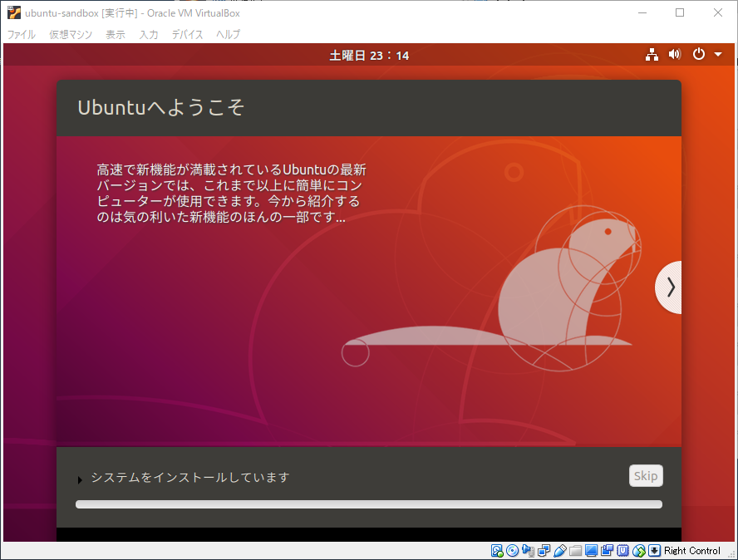Click the clock 土曜日 23:14
Screen dimensions: 738x560
tap(369, 56)
